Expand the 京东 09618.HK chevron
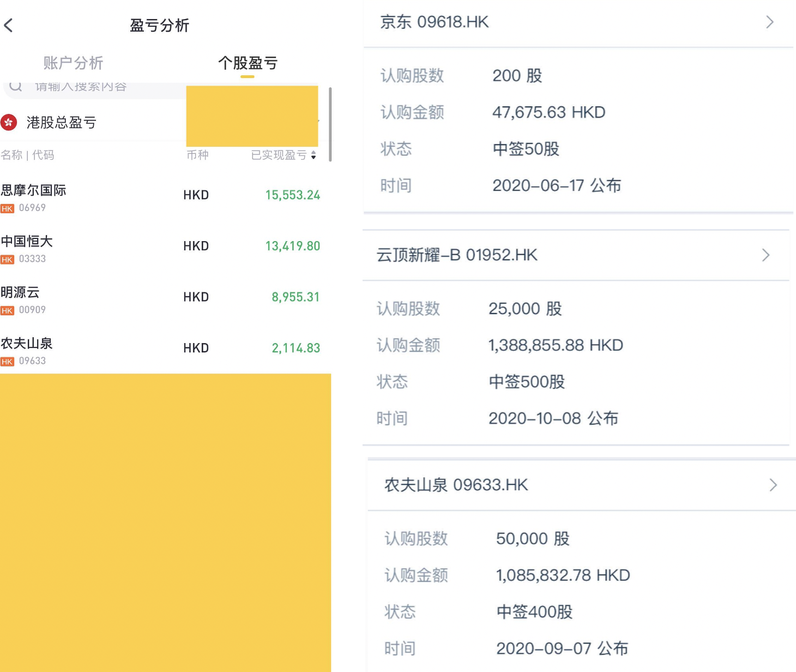 [x=769, y=22]
